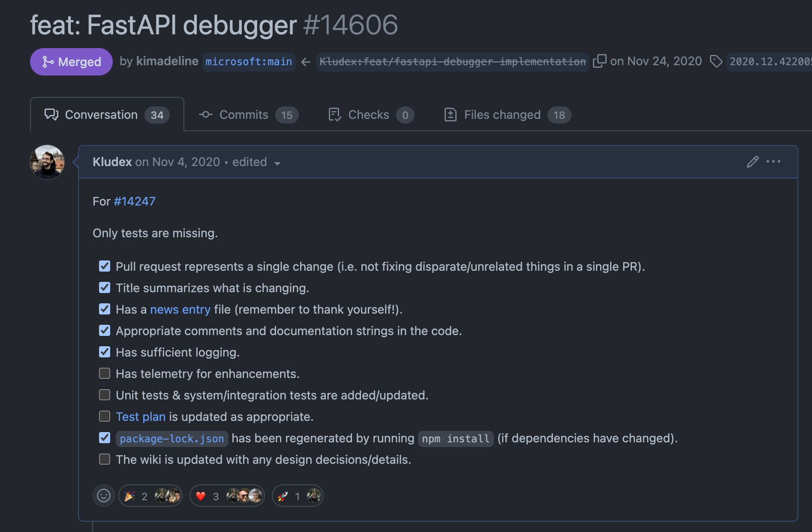Uncheck the 'Has sufficient logging' checkbox

tap(105, 352)
